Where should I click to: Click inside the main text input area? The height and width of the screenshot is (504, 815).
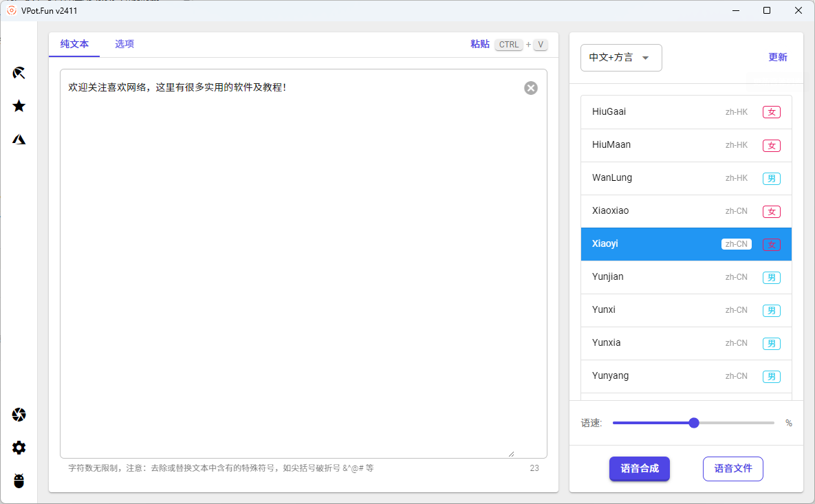coord(303,263)
